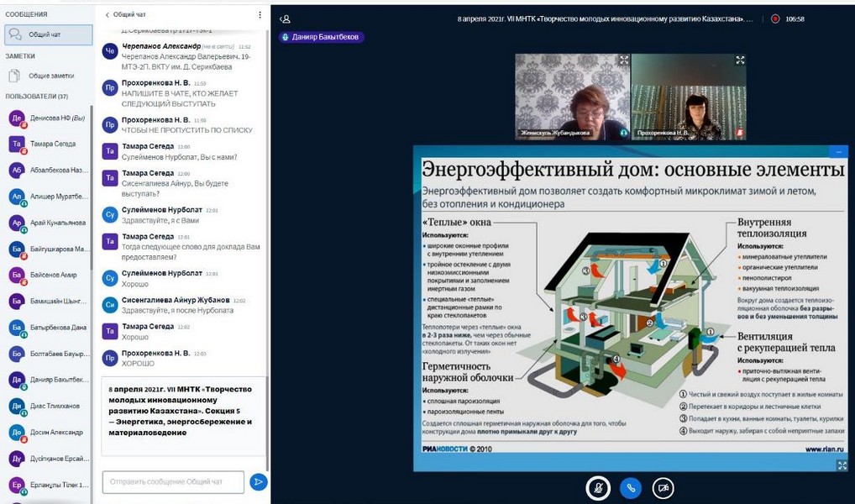The image size is (855, 504).
Task: Click Арай Кунапьянова avatar icon
Action: click(x=17, y=223)
